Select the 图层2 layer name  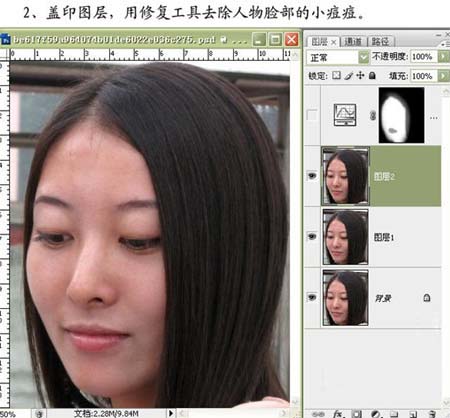click(384, 176)
